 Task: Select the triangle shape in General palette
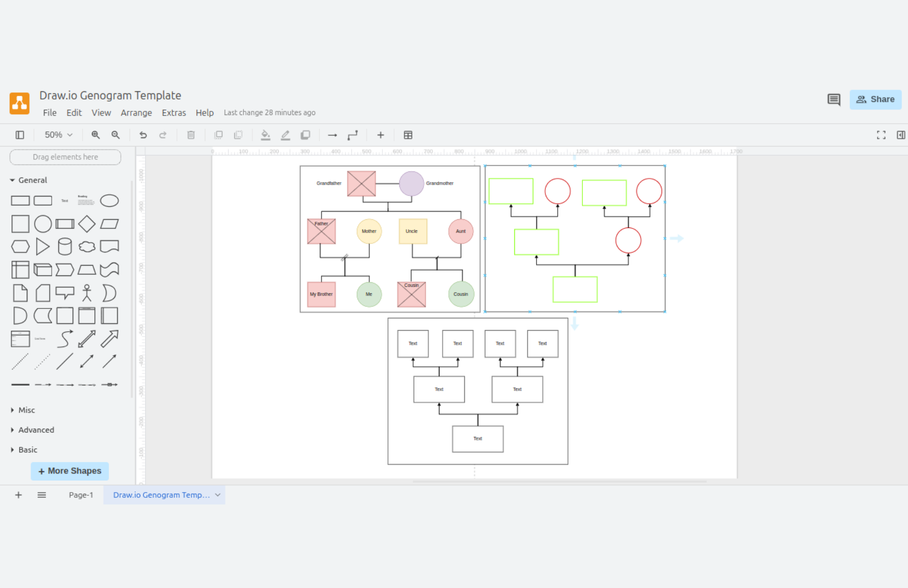pyautogui.click(x=43, y=247)
